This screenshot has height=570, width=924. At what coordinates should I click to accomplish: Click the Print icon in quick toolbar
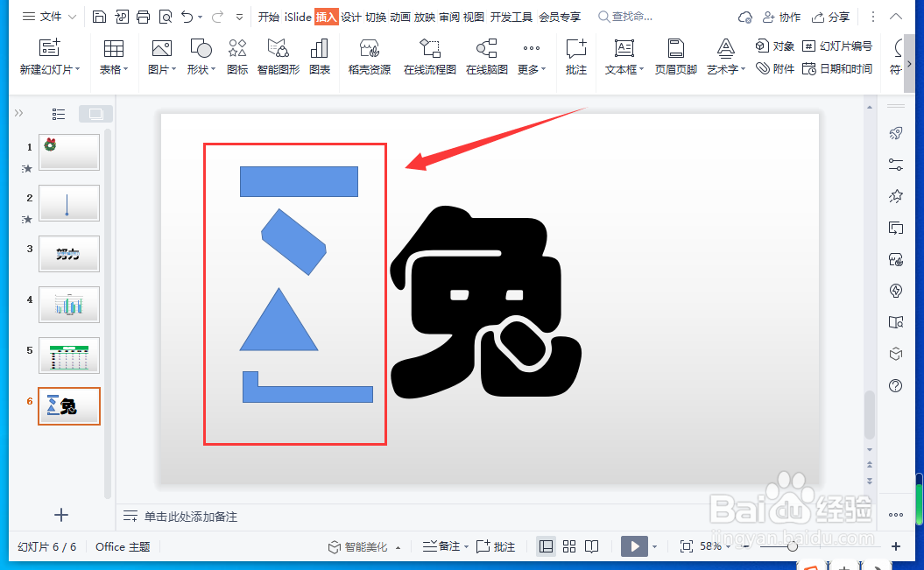point(143,17)
